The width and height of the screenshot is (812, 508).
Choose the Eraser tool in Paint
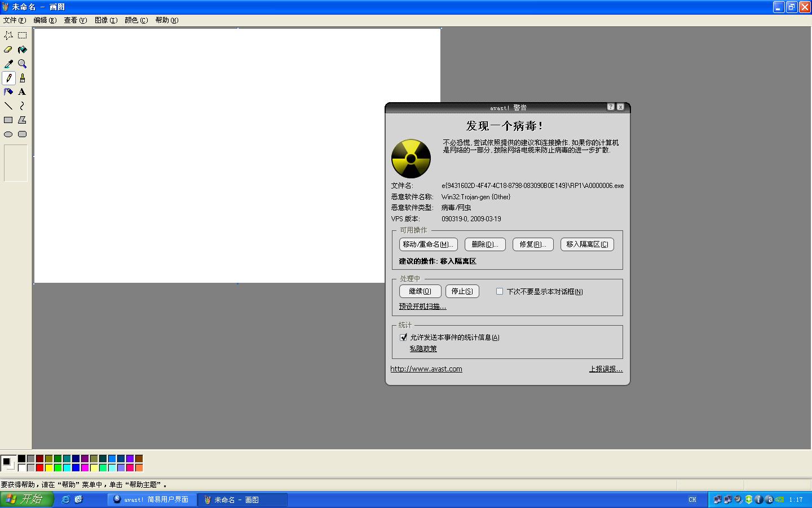(8, 50)
